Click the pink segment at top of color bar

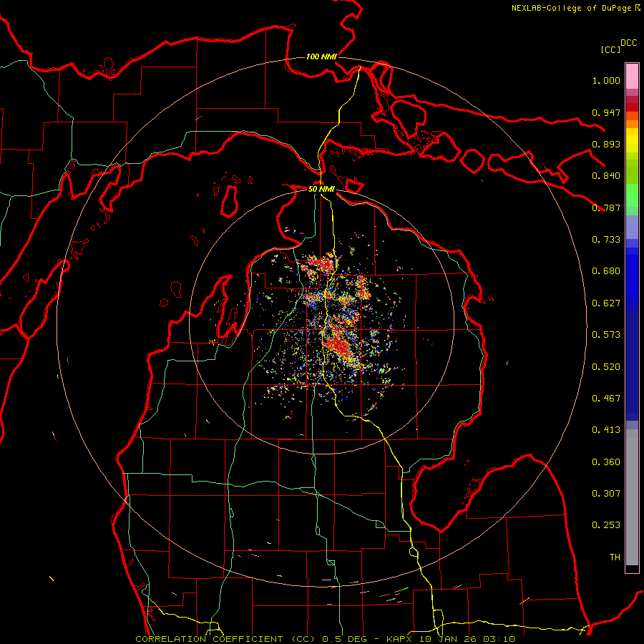[632, 76]
